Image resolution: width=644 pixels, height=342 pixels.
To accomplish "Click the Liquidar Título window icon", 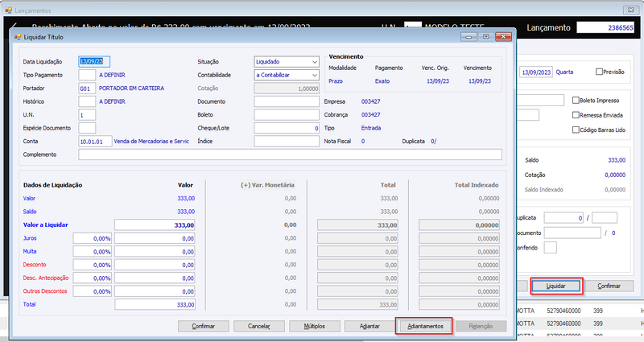I will coord(17,37).
